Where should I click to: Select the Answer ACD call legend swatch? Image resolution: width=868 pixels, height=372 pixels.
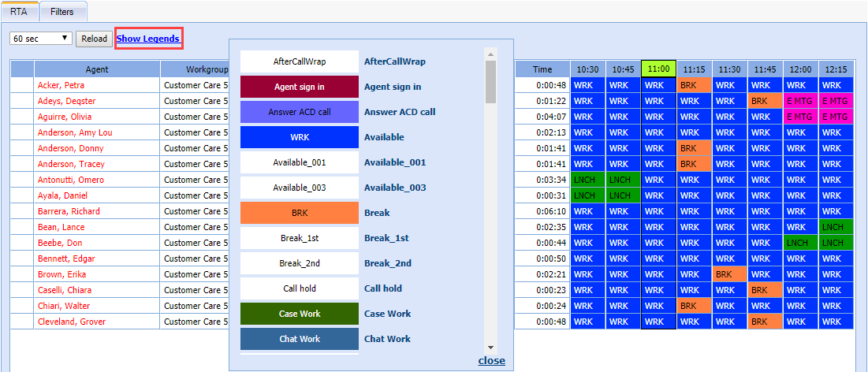300,112
